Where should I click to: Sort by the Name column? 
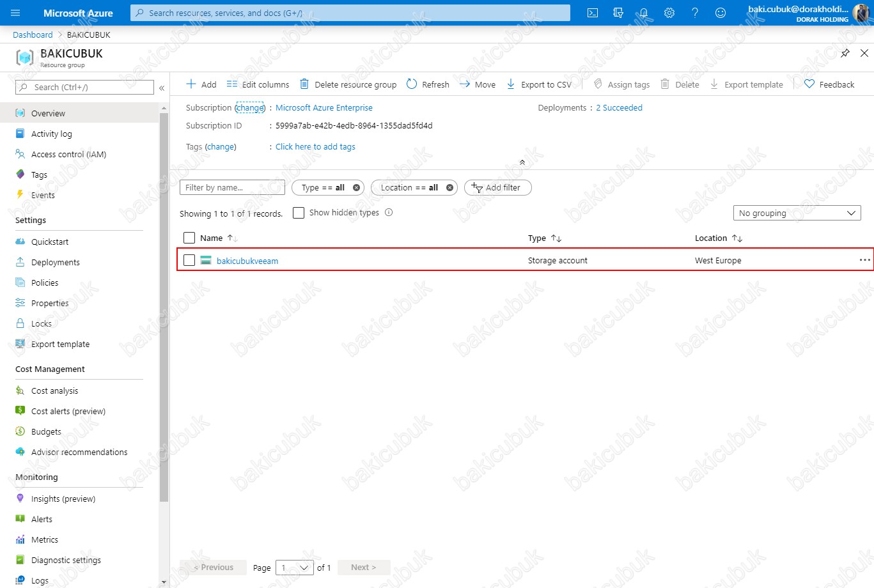point(218,238)
